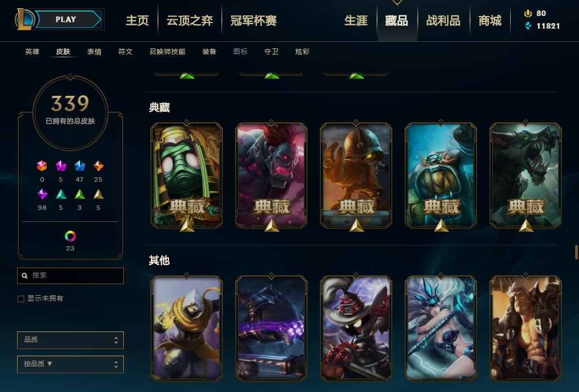Click the vertical scrollbar handle on right
Screen dimensions: 579x392
click(576, 252)
